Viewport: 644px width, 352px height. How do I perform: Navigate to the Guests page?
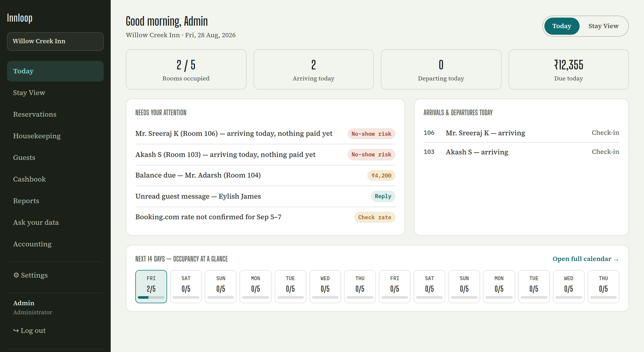(55, 158)
